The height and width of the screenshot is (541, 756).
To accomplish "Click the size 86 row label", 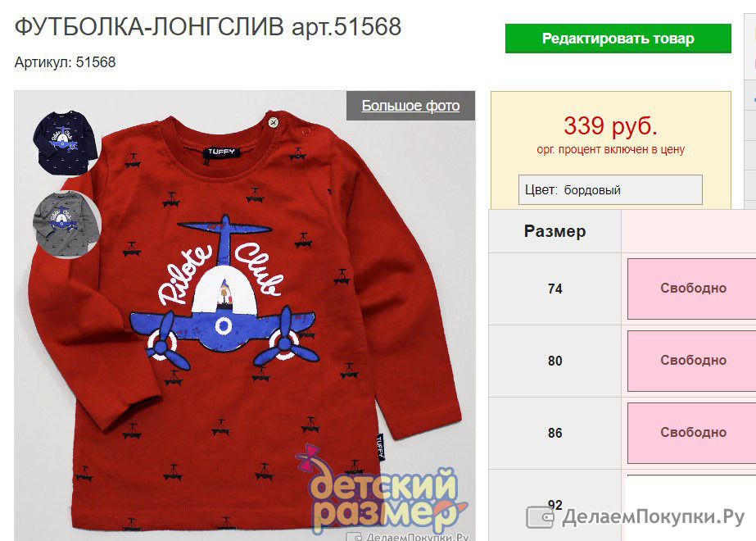I will [555, 433].
